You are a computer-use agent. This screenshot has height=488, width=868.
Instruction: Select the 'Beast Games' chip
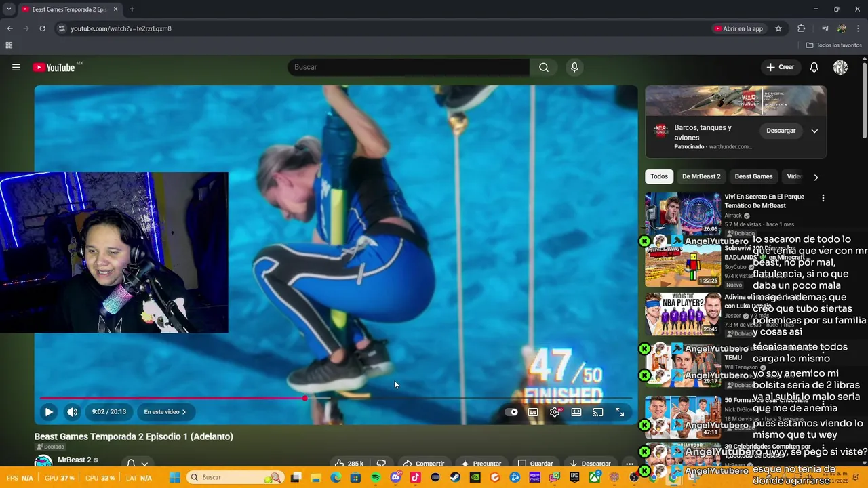[x=753, y=176]
